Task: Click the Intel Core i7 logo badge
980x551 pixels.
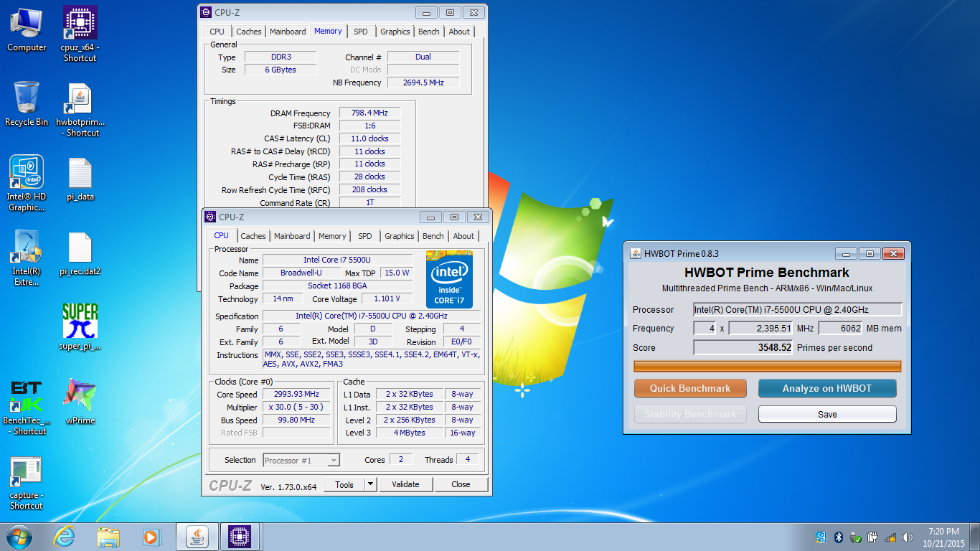Action: [x=449, y=279]
